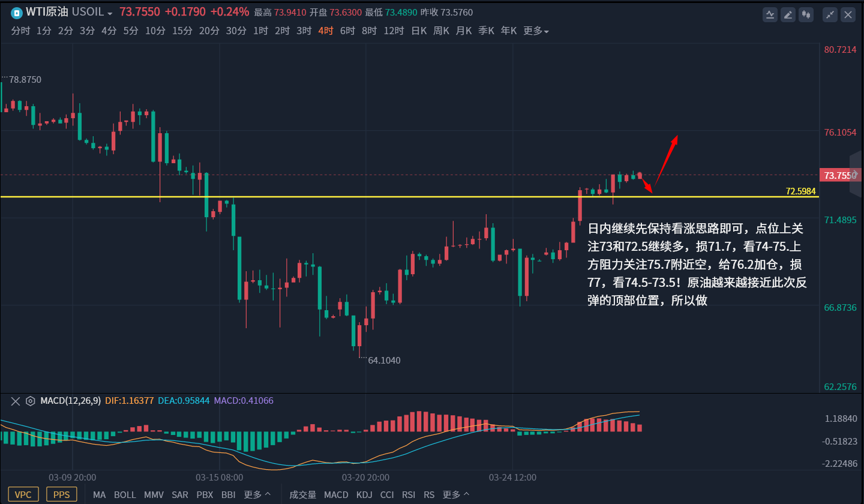Open the indicator line chart icon
Image resolution: width=864 pixels, height=504 pixels.
(770, 15)
